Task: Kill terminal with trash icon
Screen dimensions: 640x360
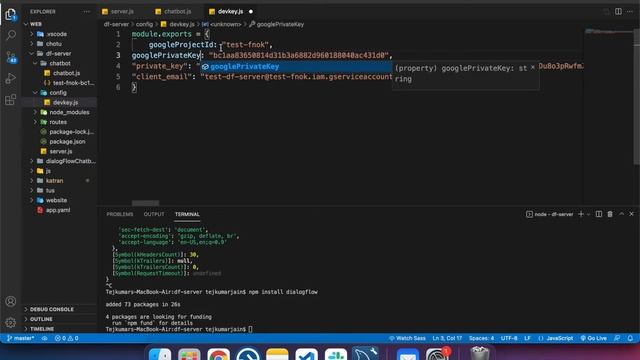Action: point(610,214)
